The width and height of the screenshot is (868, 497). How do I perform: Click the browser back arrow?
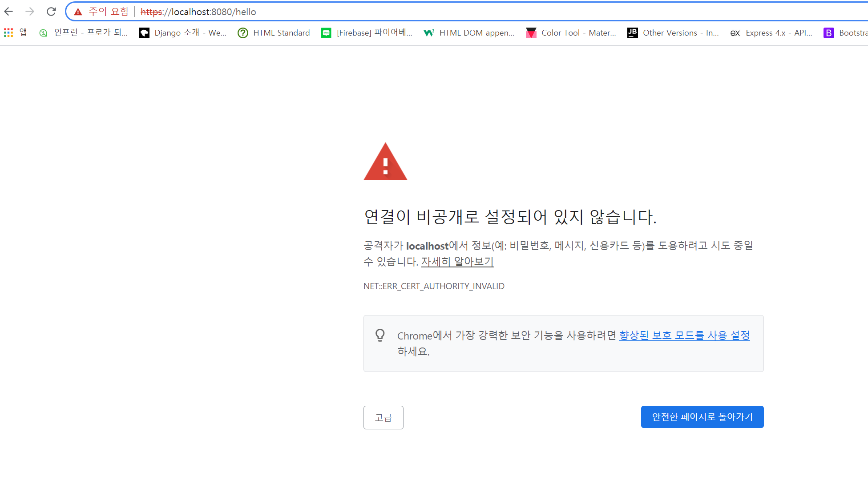[8, 12]
